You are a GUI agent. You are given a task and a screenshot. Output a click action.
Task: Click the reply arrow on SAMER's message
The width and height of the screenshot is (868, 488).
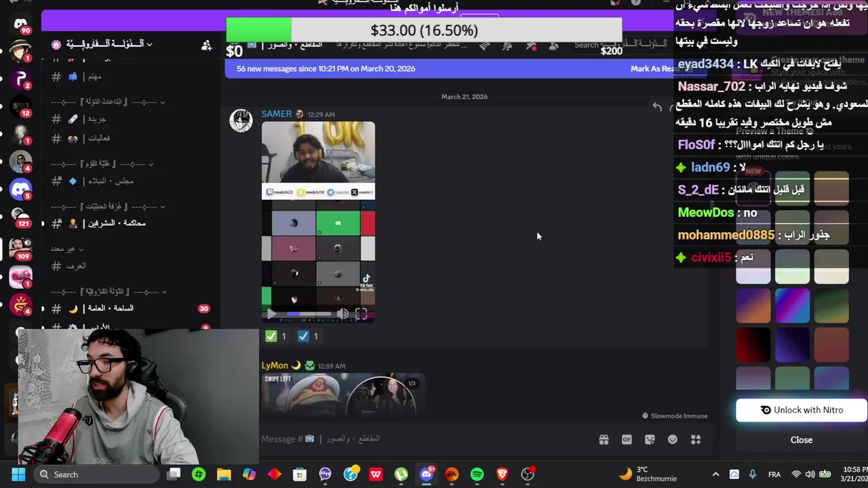coord(657,106)
